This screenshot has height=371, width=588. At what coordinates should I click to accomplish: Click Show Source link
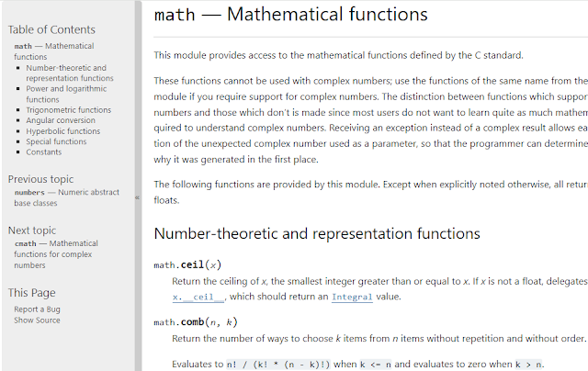(x=37, y=320)
